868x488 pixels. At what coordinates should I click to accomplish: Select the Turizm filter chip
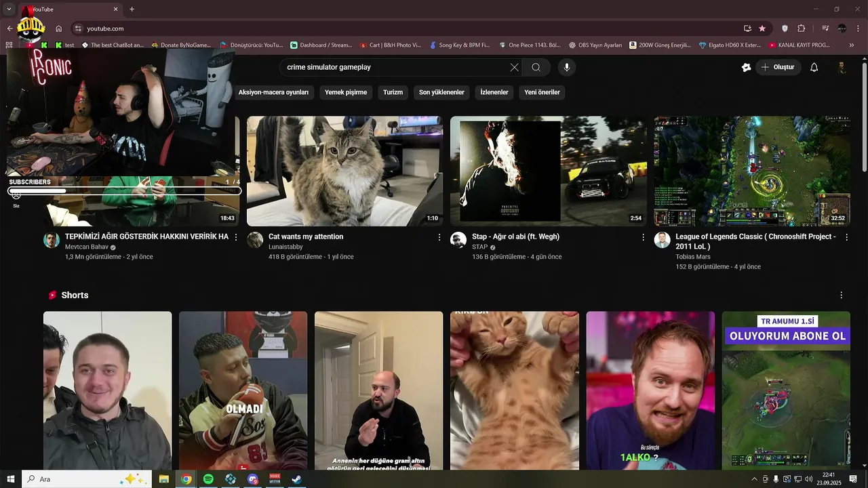tap(393, 92)
